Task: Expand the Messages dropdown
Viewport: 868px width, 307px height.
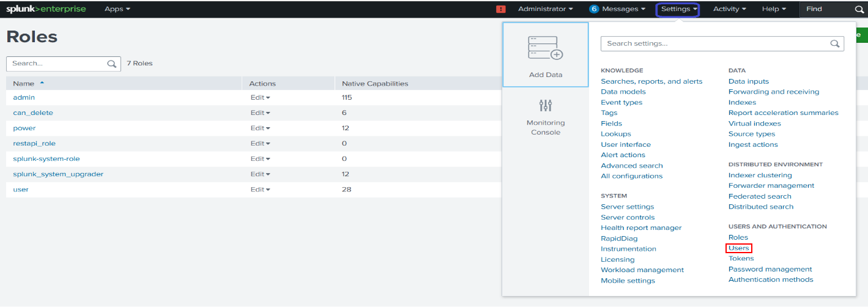Action: tap(624, 9)
